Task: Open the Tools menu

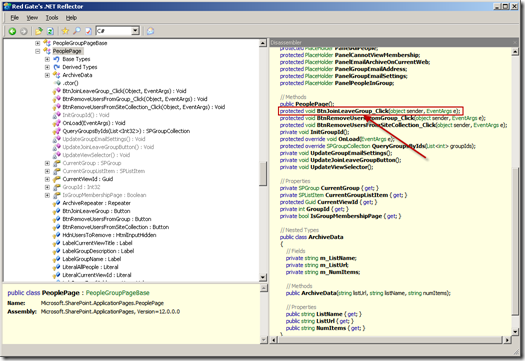Action: [x=52, y=18]
